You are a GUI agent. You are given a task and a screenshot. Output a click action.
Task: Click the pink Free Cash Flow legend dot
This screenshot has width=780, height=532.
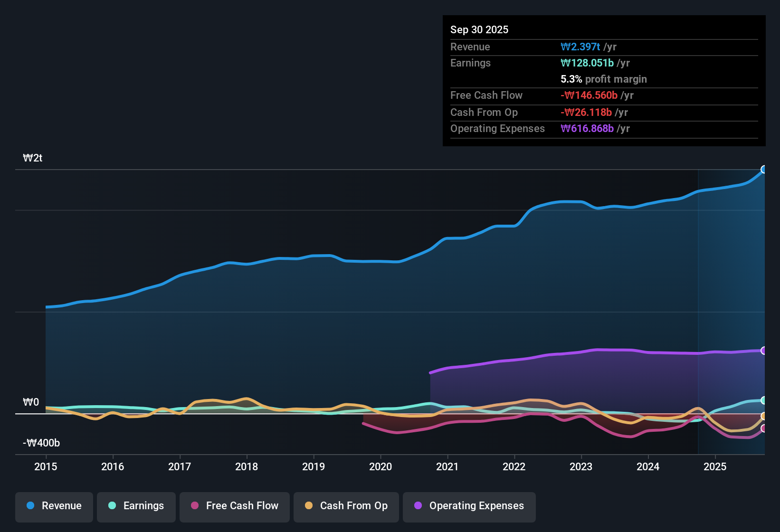click(x=194, y=506)
